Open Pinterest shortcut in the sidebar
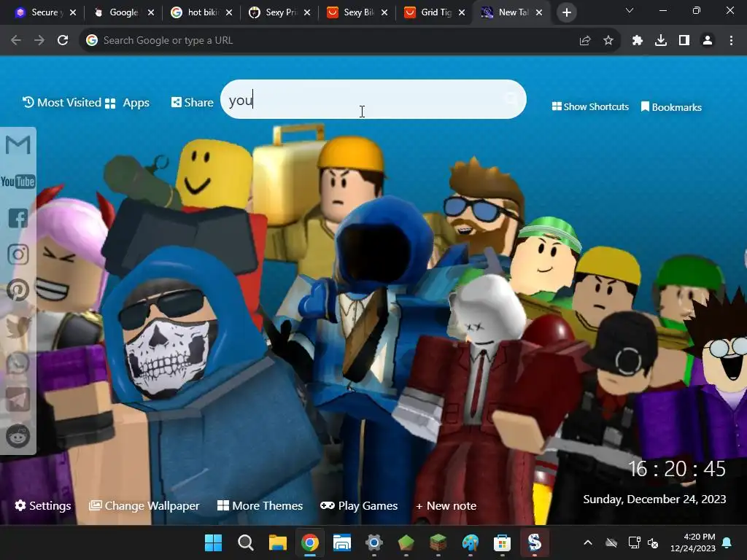This screenshot has width=747, height=560. tap(18, 290)
